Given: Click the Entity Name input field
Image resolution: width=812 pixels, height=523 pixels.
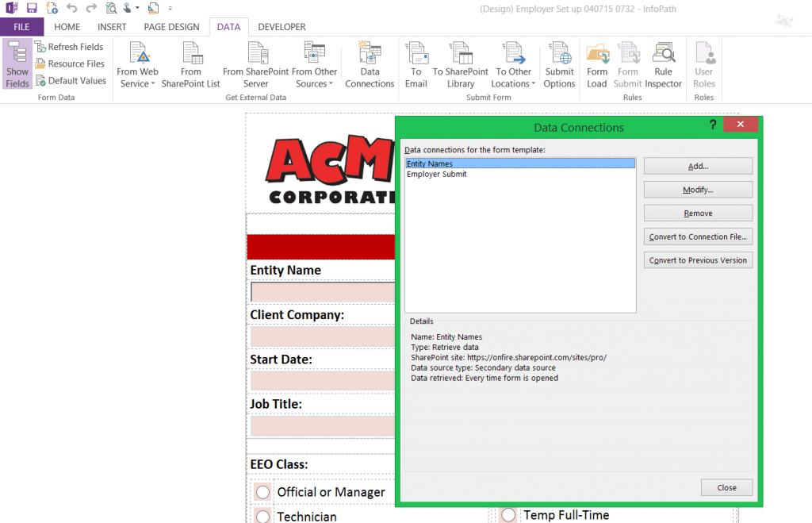Looking at the screenshot, I should (x=323, y=292).
